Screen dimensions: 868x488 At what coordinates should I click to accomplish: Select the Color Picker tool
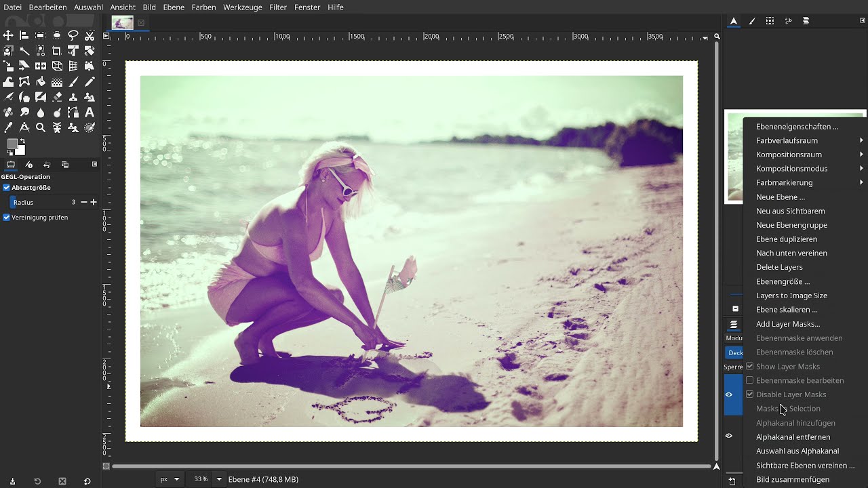[8, 127]
